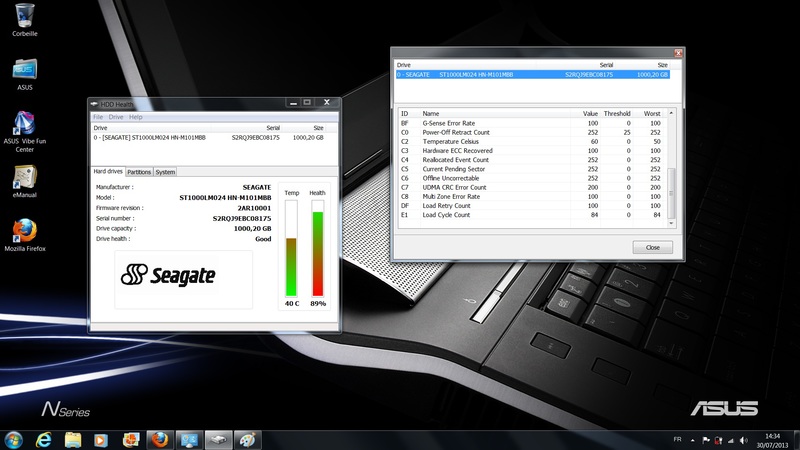
Task: Switch to the Partitions tab
Action: [139, 172]
